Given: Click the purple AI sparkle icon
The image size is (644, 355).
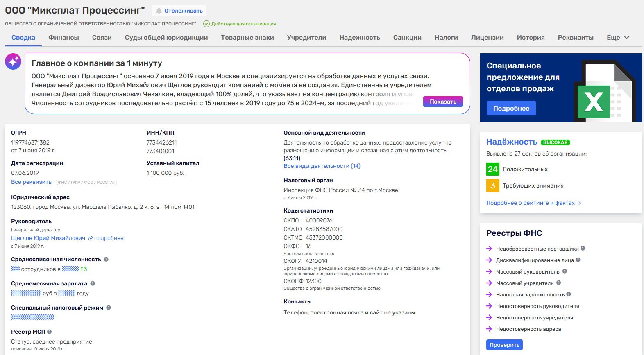Looking at the screenshot, I should tap(13, 61).
